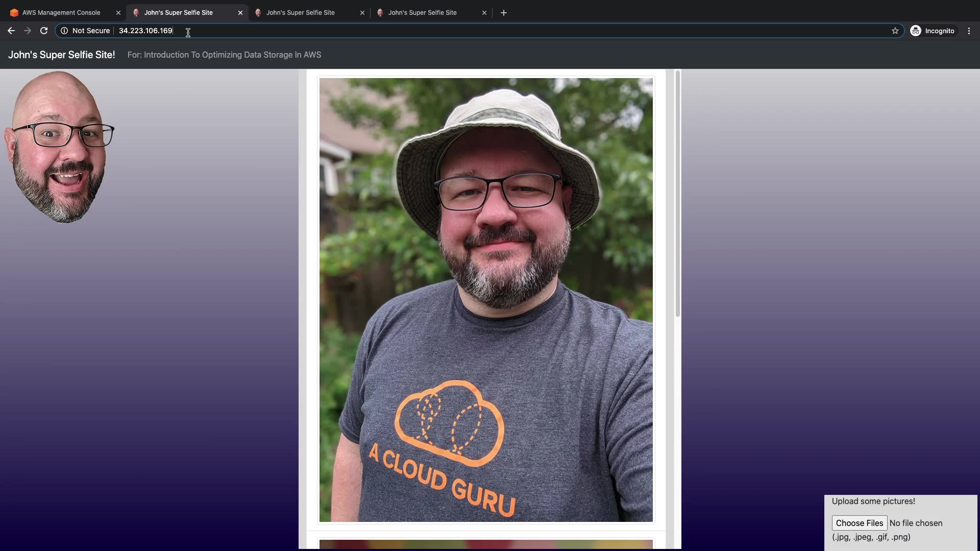This screenshot has height=551, width=980.
Task: Reload the page with refresh icon
Action: [44, 31]
